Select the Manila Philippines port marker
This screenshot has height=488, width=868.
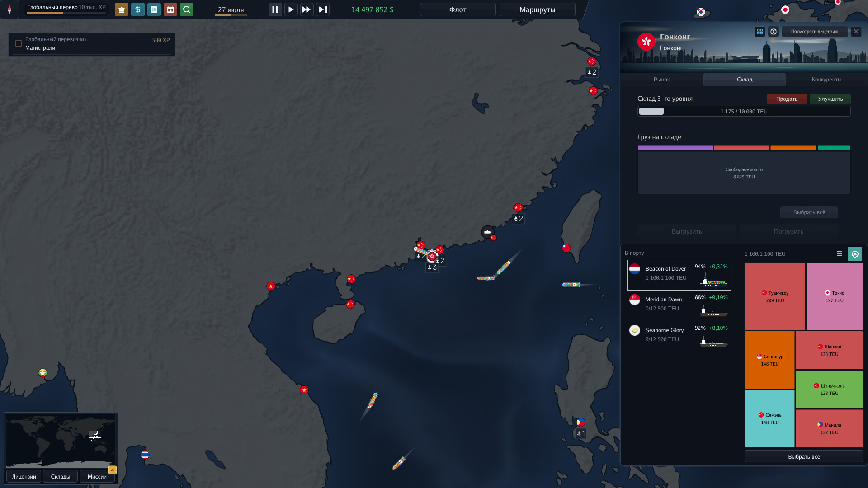pos(580,422)
